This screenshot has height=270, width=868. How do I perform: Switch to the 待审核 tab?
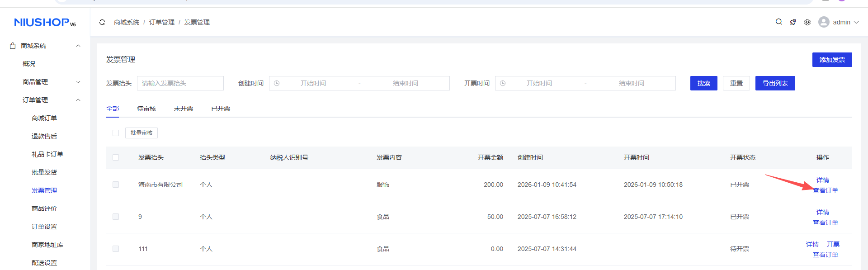(x=146, y=109)
